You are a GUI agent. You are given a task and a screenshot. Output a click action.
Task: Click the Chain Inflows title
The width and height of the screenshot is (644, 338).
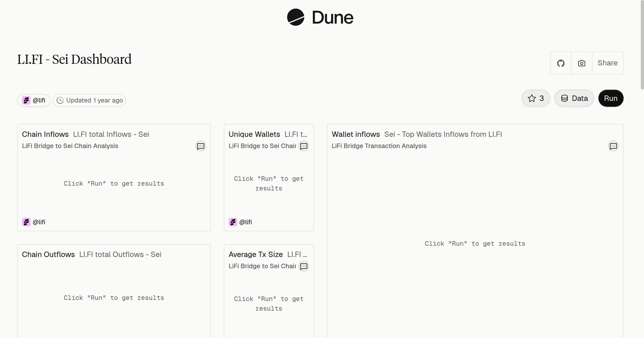(45, 134)
